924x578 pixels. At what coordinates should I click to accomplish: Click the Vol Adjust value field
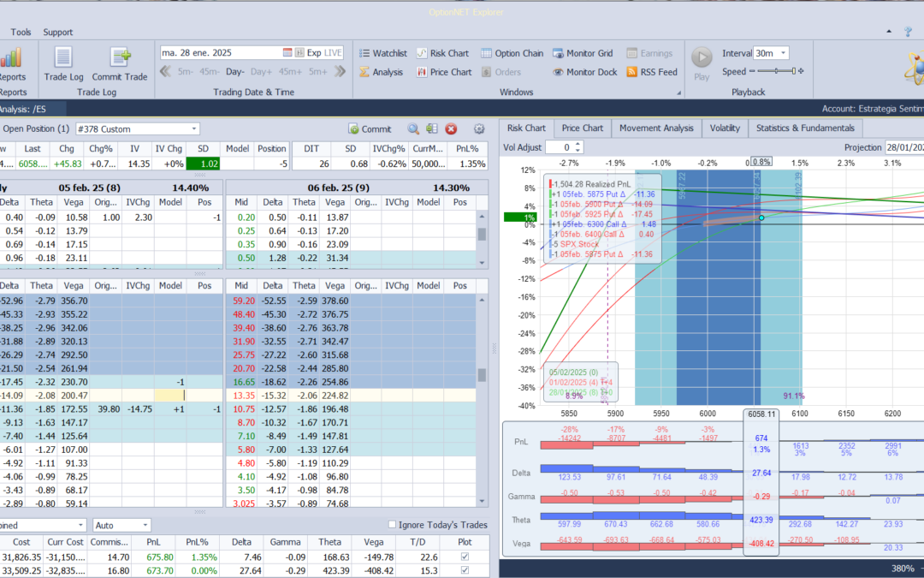click(x=560, y=147)
